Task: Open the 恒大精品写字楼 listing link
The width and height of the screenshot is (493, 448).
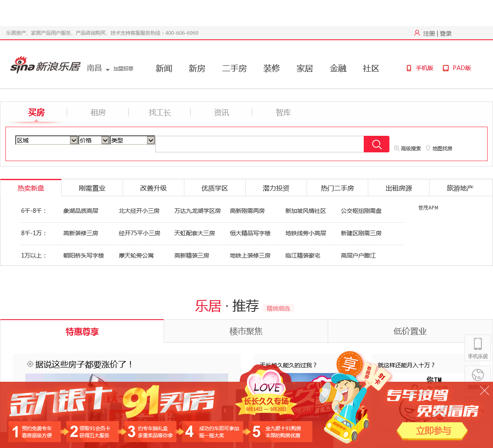Action: click(x=250, y=233)
